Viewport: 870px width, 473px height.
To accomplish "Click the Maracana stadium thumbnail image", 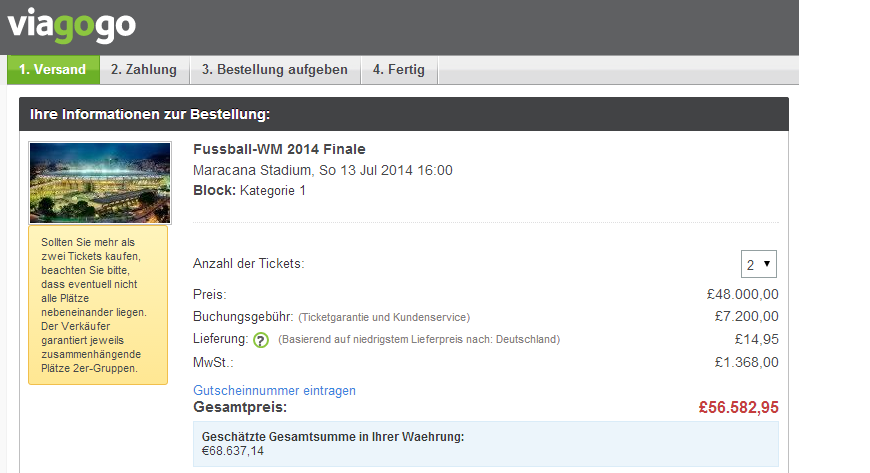I will pos(100,183).
